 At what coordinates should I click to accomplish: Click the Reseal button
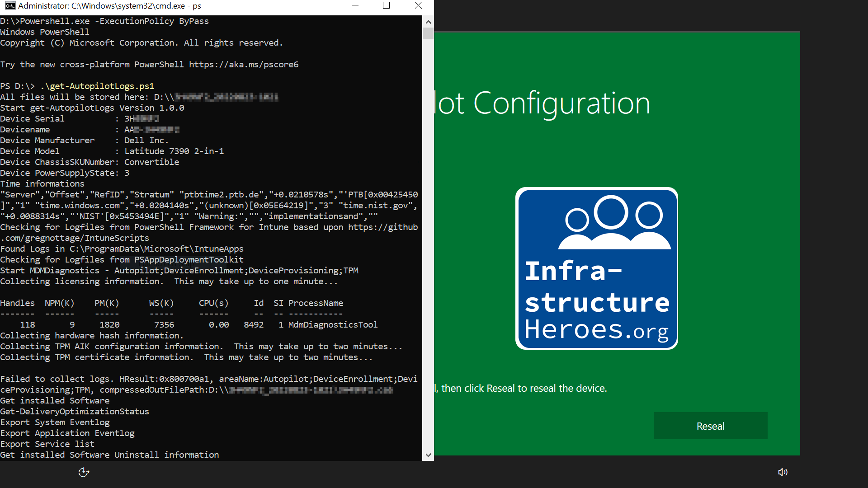point(710,426)
